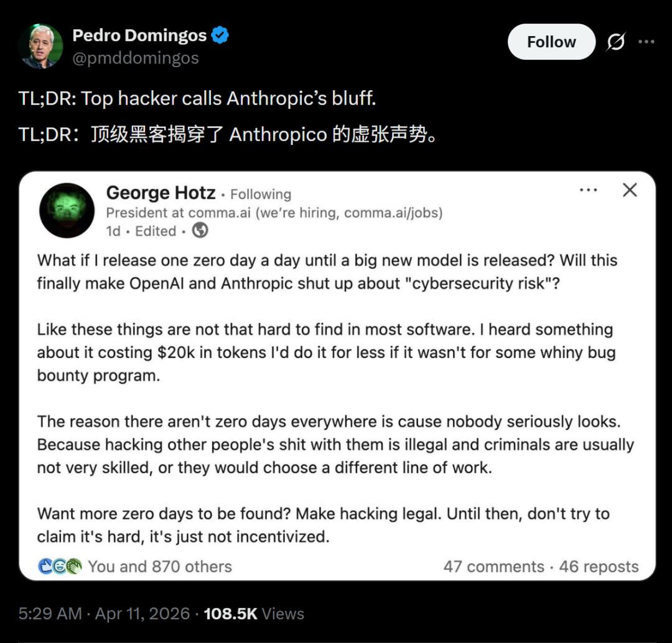This screenshot has width=672, height=643.
Task: Open the Grok slash-circle icon
Action: coord(616,42)
